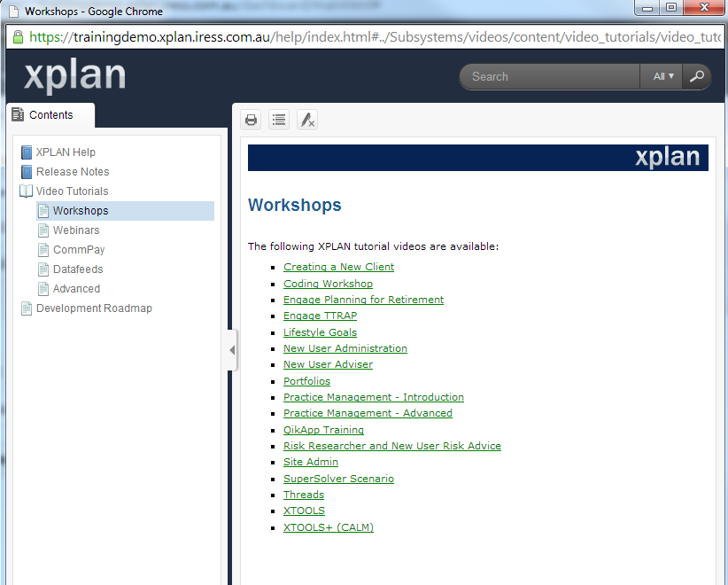Viewport: 728px width, 585px height.
Task: Open the Advanced video tutorials item
Action: coord(76,289)
